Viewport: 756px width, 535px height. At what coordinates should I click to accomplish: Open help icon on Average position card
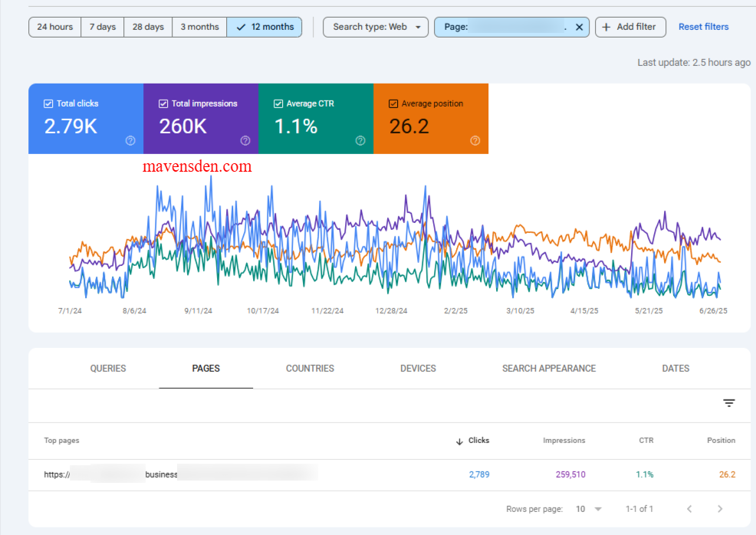click(x=475, y=141)
